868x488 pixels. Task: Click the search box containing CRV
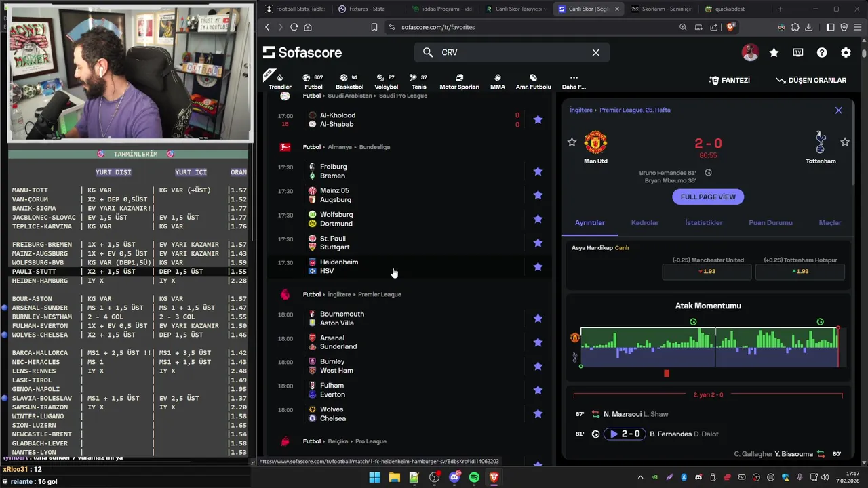click(x=512, y=52)
